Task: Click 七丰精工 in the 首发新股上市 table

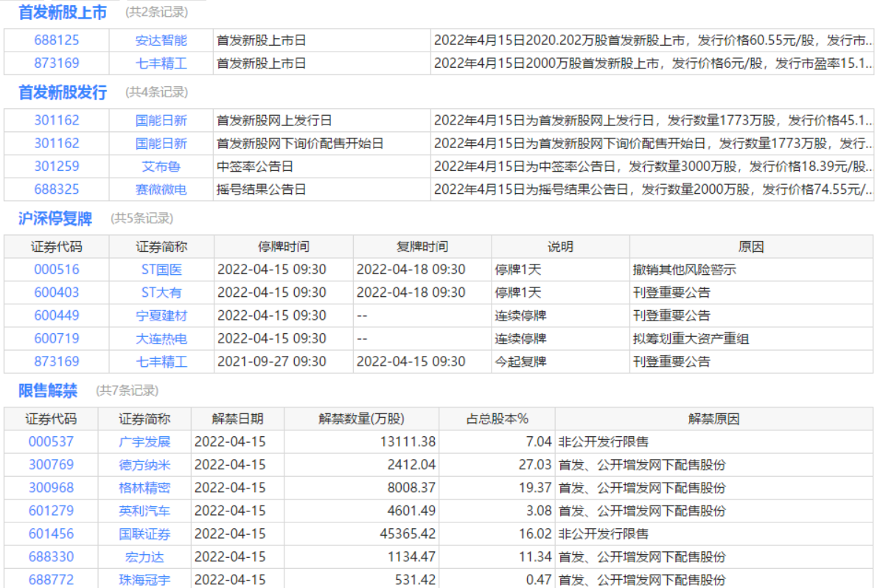Action: coord(161,63)
